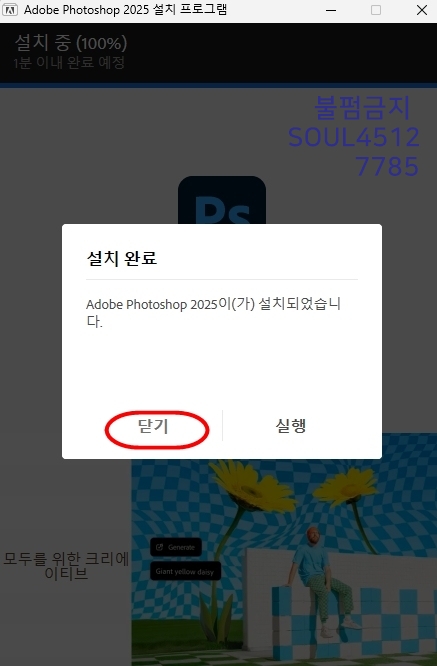Screen dimensions: 437x666
Task: Minimize the installer window
Action: [331, 10]
